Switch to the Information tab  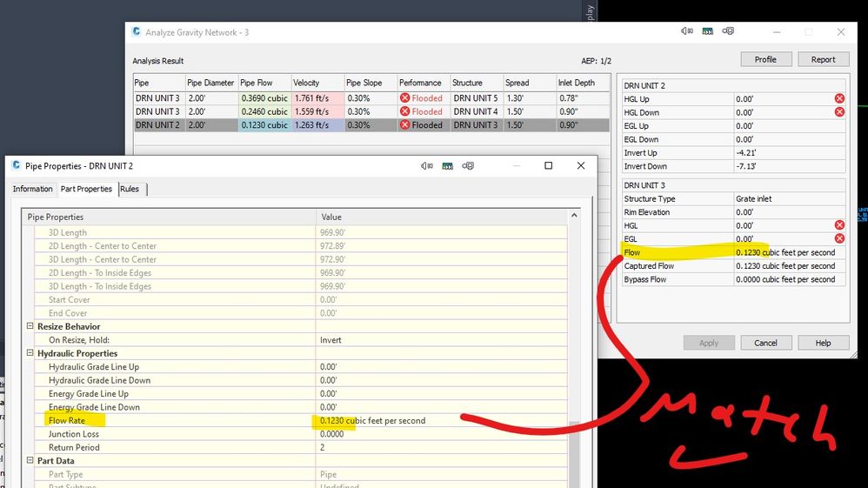[x=33, y=189]
